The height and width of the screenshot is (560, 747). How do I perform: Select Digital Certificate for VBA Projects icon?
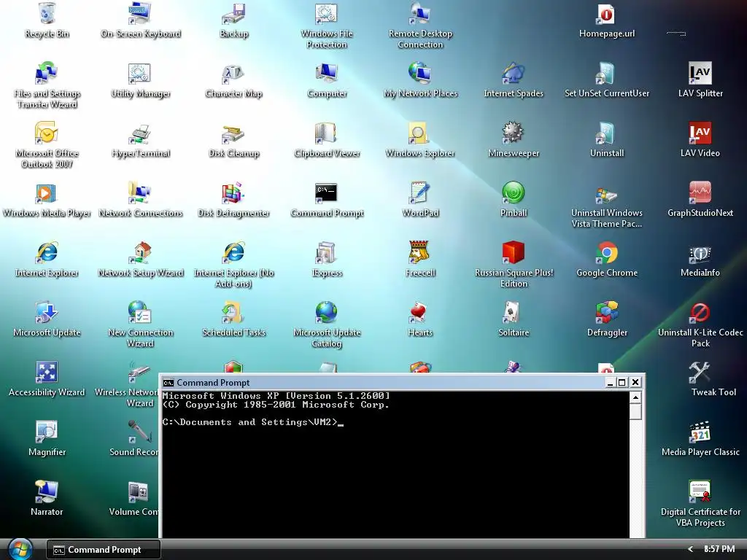point(700,491)
